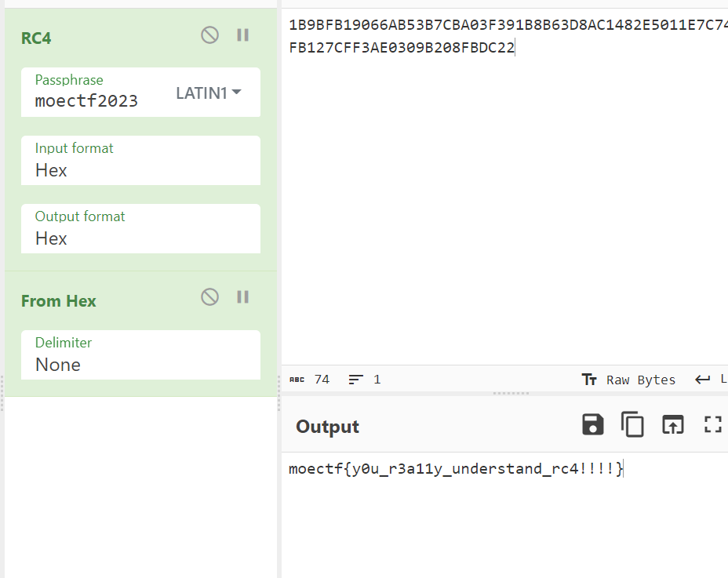Click the end-of-line sequence arrow icon
Viewport: 728px width, 578px height.
[x=702, y=380]
